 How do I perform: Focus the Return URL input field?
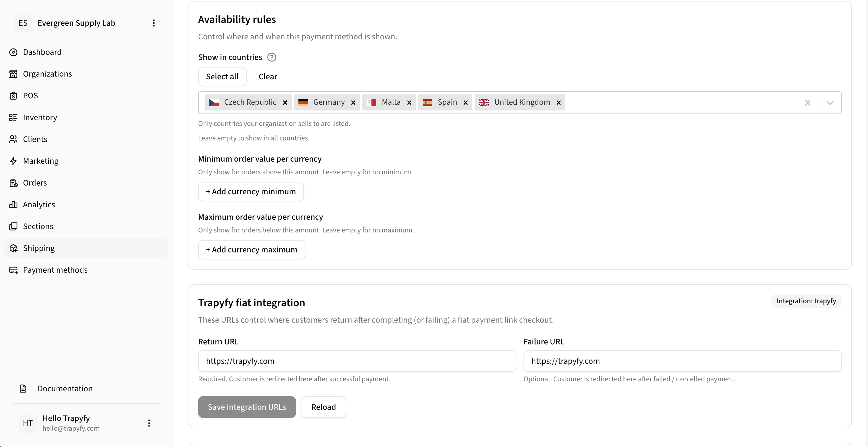click(x=357, y=361)
